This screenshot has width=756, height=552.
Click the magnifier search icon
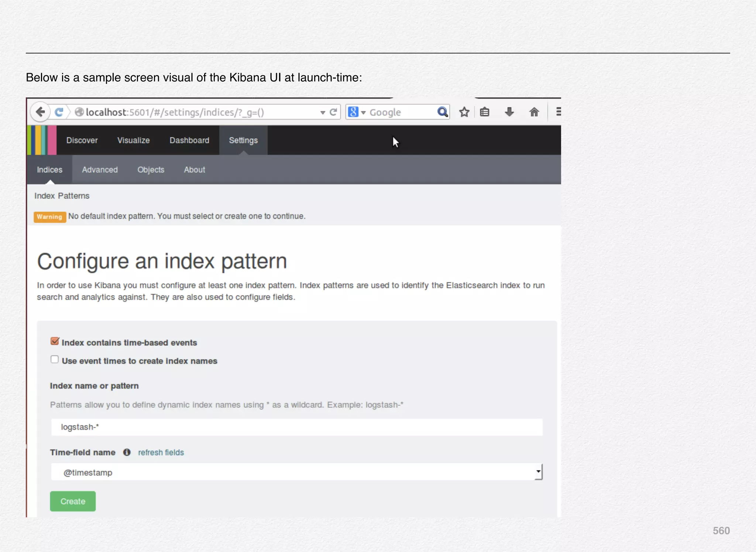tap(442, 112)
